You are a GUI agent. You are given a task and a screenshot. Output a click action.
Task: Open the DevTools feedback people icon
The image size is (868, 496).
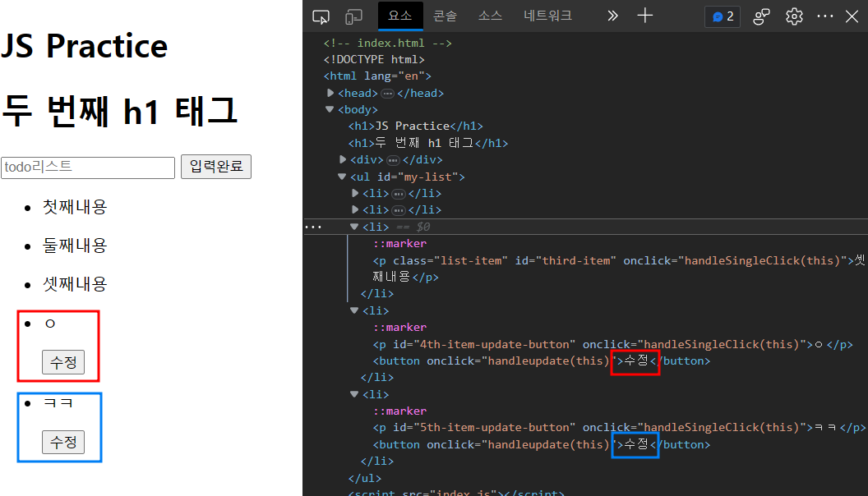[x=762, y=16]
